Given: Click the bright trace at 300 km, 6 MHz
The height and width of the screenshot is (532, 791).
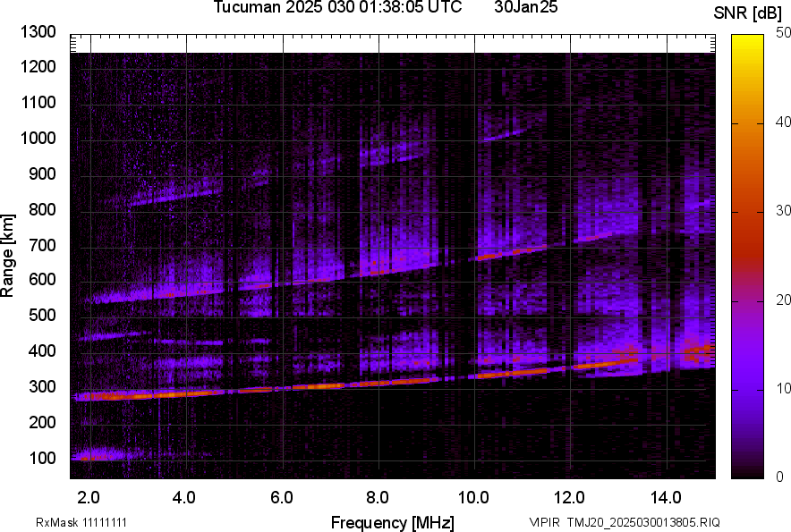Looking at the screenshot, I should 283,388.
